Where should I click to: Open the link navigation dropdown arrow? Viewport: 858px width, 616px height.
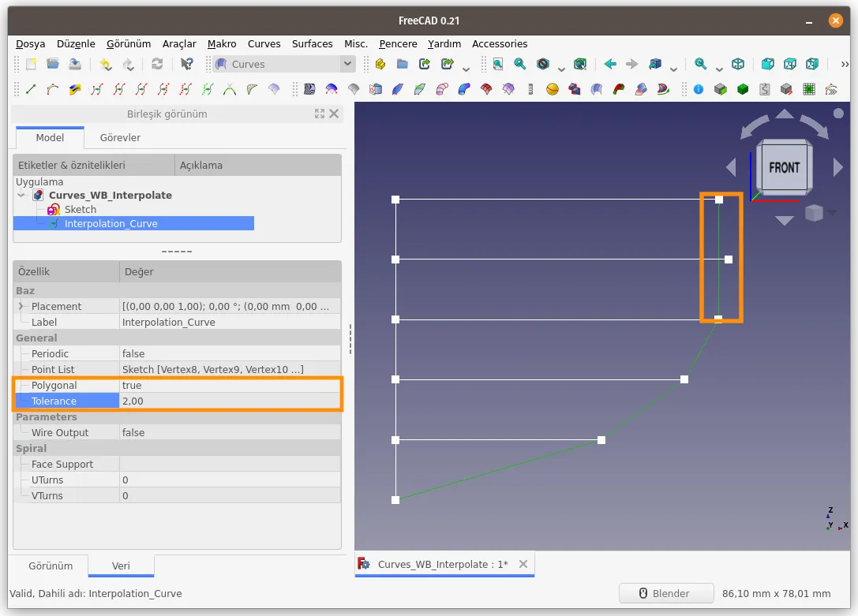pos(673,69)
